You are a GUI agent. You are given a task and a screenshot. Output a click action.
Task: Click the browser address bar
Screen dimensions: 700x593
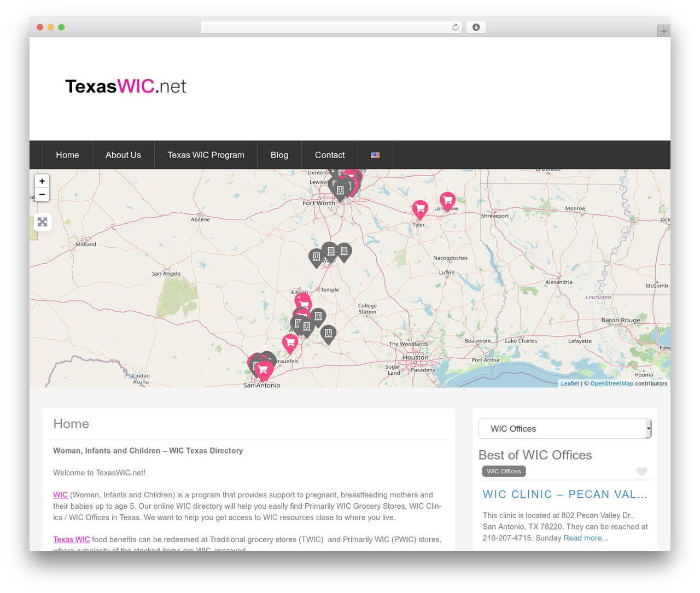coord(331,27)
